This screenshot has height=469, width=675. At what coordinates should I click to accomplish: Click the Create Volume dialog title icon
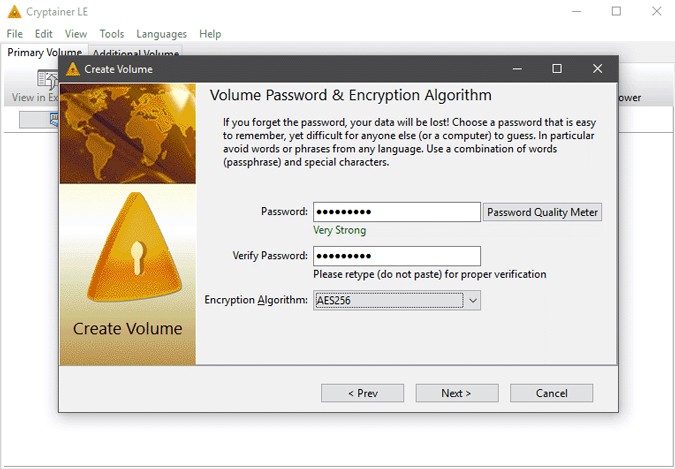coord(73,69)
